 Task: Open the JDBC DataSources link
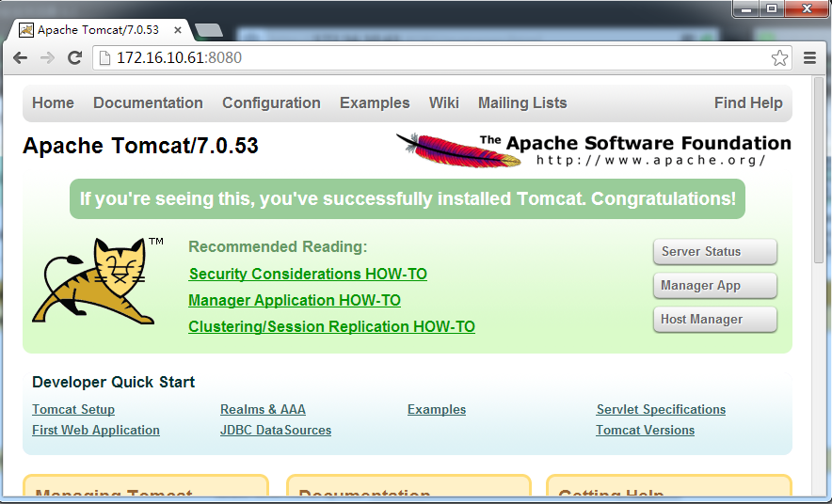276,431
